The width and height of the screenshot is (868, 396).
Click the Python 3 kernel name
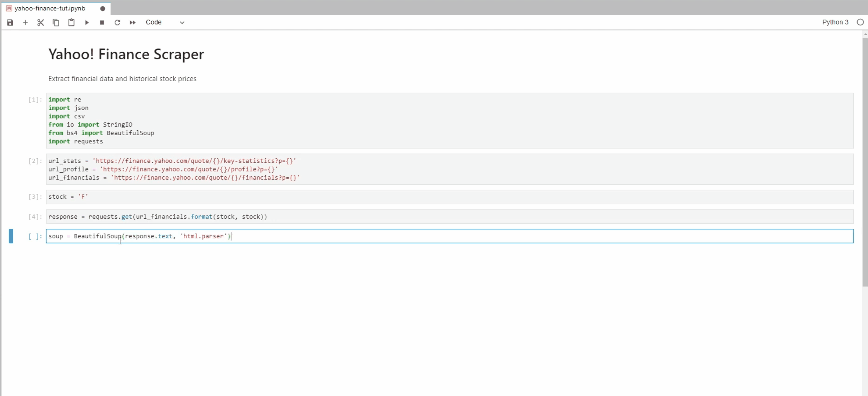(835, 22)
